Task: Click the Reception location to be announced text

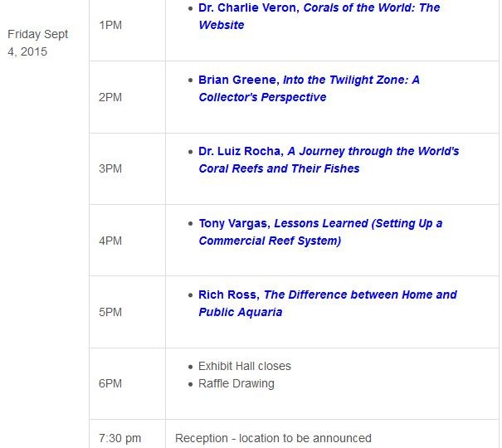Action: 273,438
